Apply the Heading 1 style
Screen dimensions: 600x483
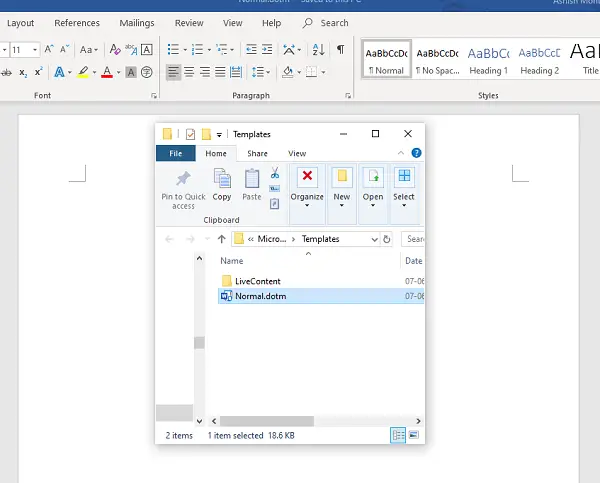pyautogui.click(x=489, y=59)
